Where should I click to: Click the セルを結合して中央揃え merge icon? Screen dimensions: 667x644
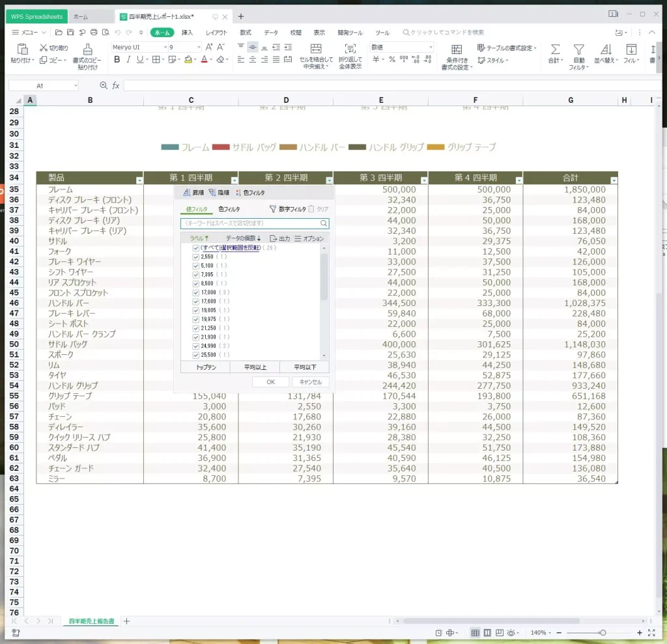click(x=316, y=49)
